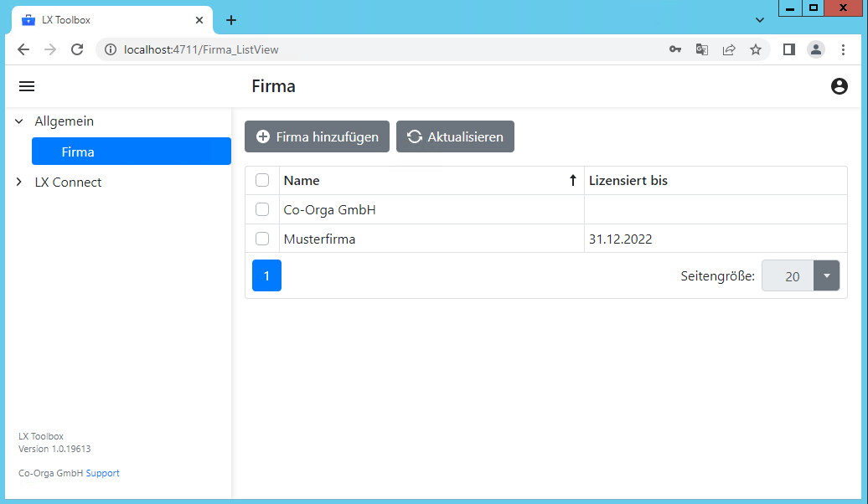Click the Firma hinzufügen button
The width and height of the screenshot is (868, 504).
pyautogui.click(x=317, y=136)
